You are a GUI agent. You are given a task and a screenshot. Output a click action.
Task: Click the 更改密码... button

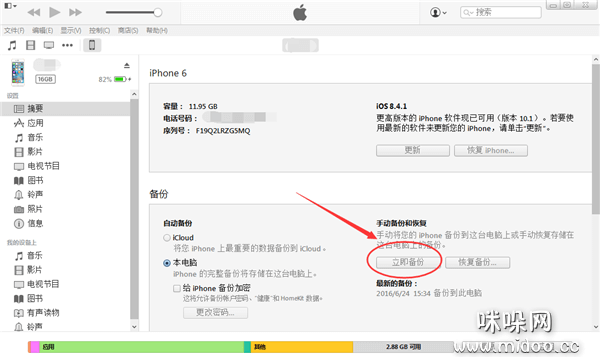215,313
